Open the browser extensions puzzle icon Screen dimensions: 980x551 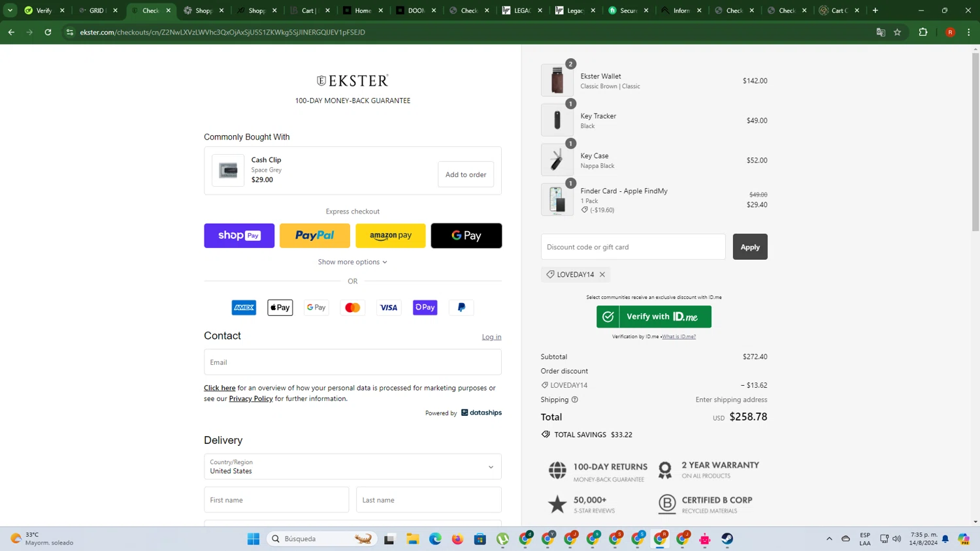pos(923,32)
